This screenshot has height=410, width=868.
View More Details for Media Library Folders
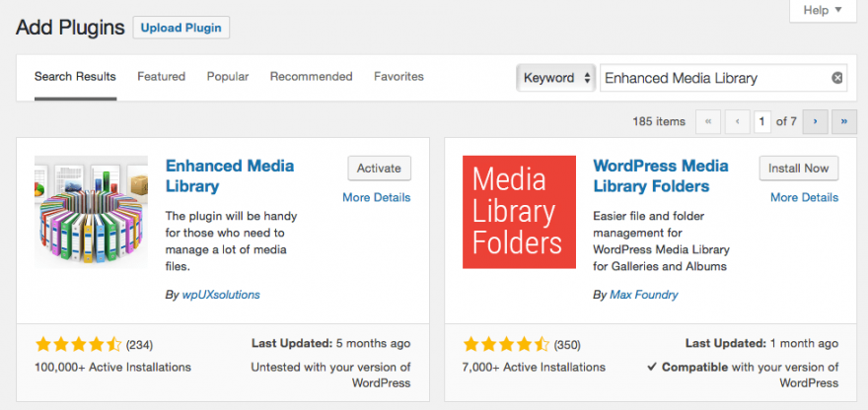[x=804, y=197]
